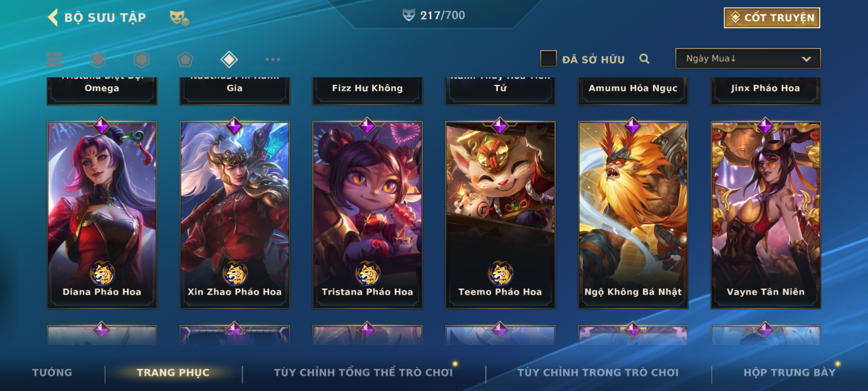868x391 pixels.
Task: Select the Teemo Pháo Hoa skin card
Action: click(500, 215)
